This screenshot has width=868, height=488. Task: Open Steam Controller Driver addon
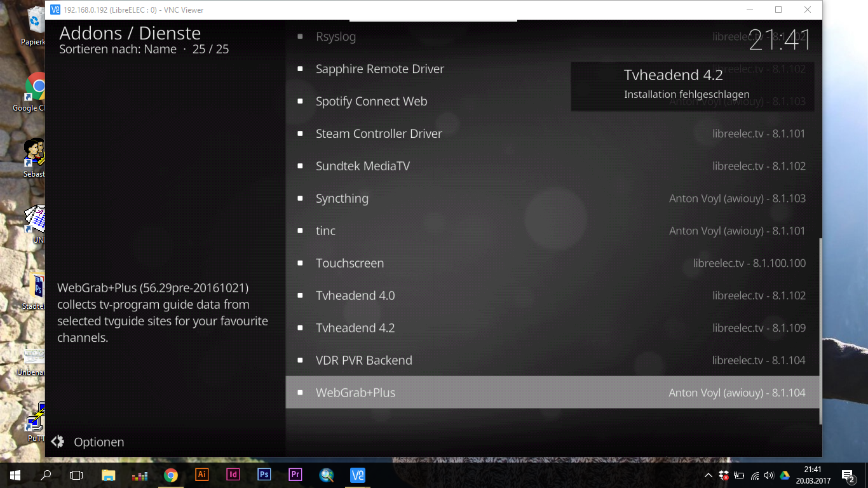(x=552, y=133)
